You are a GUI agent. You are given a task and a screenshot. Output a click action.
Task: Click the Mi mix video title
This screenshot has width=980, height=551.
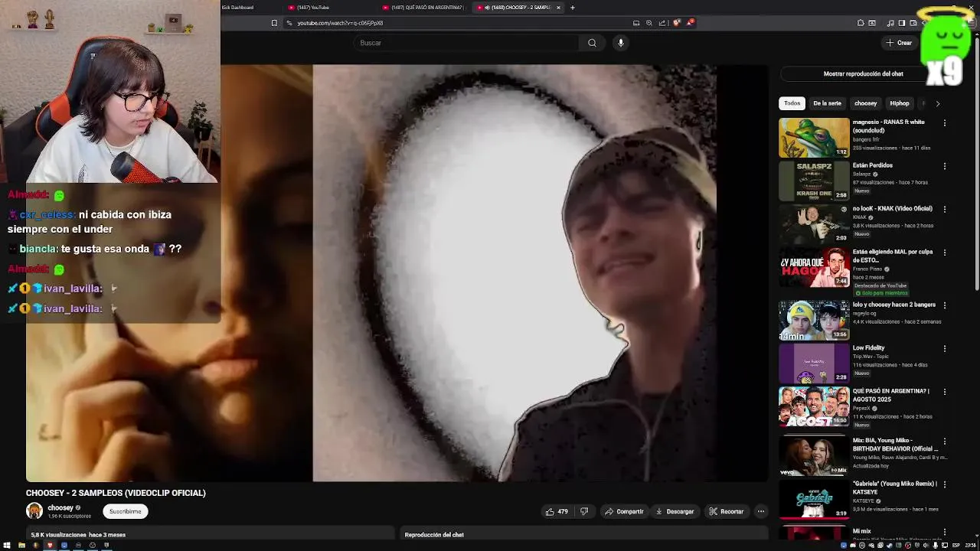click(861, 531)
